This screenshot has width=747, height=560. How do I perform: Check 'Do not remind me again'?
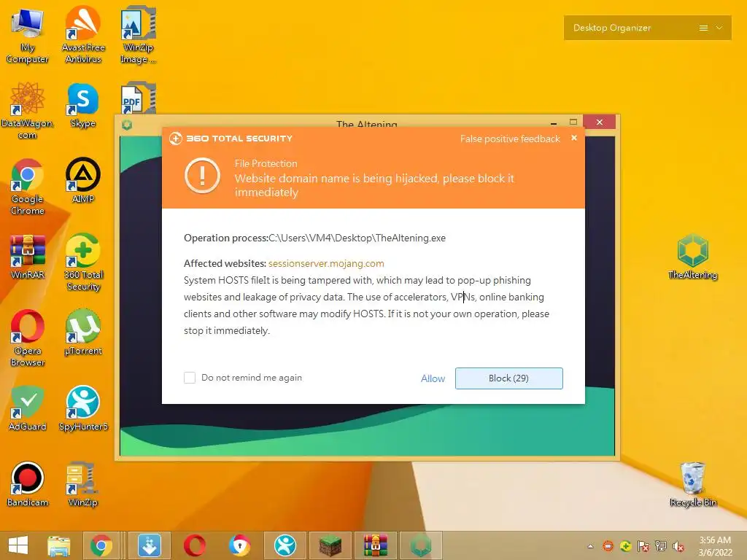coord(190,378)
